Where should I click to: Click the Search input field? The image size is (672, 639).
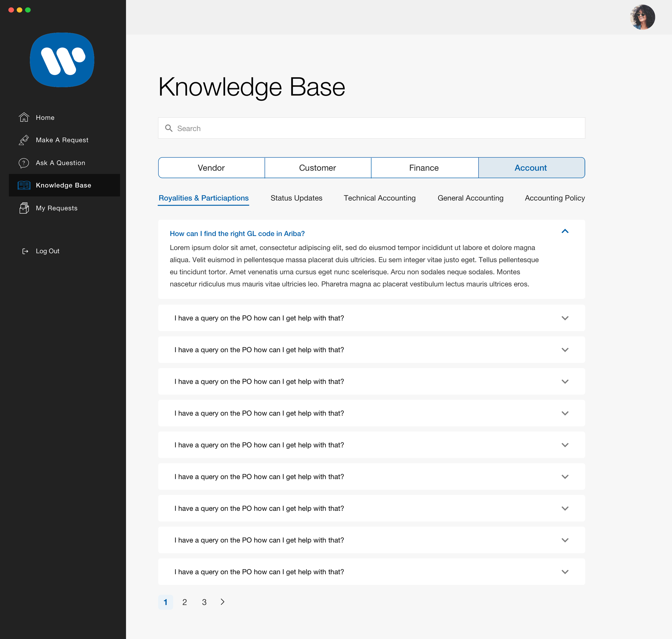click(x=371, y=128)
